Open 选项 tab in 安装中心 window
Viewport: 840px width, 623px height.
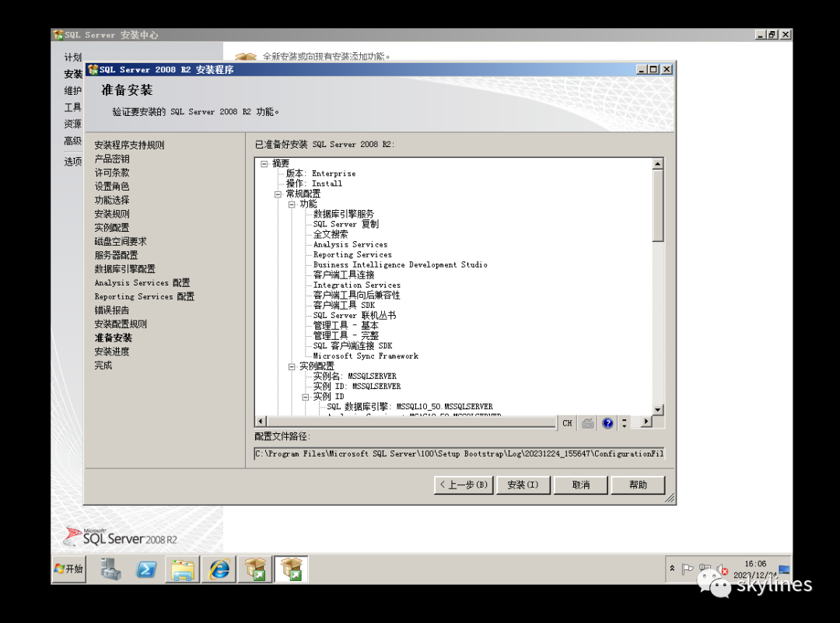pos(73,161)
